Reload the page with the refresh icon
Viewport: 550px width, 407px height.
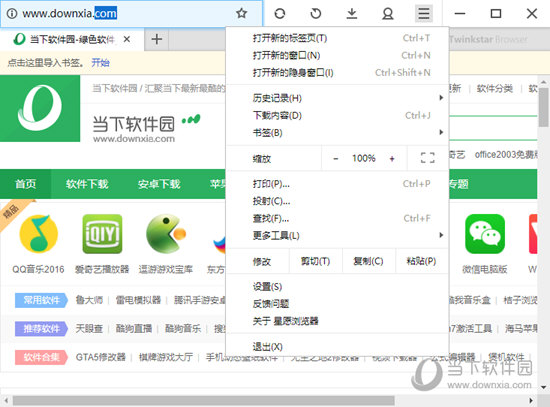pyautogui.click(x=280, y=14)
